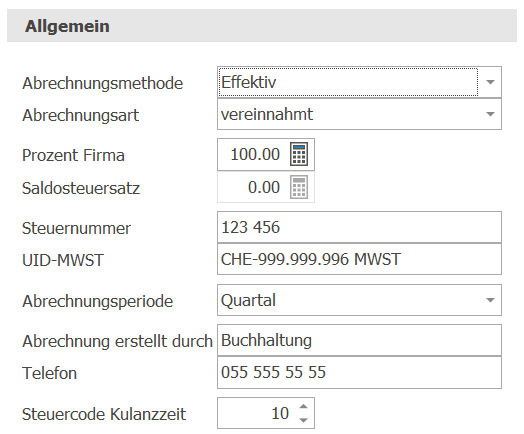Decrease Steuercode Kulanzzeit with down arrow
Viewport: 524px width, 434px height.
pos(303,420)
